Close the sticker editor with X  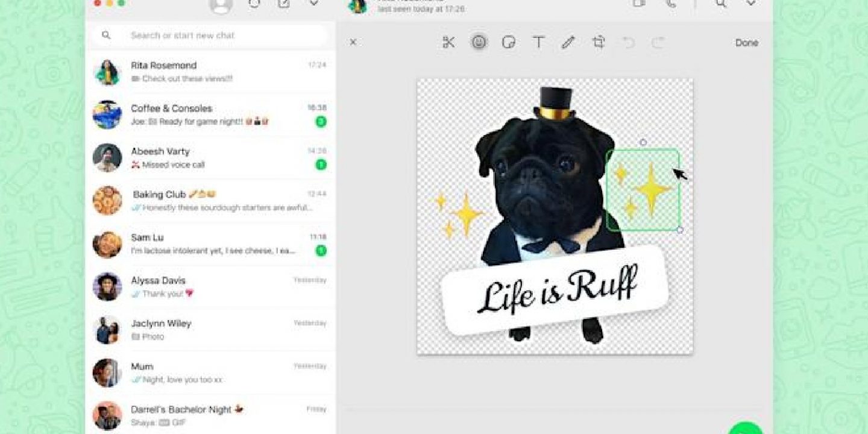(x=353, y=42)
